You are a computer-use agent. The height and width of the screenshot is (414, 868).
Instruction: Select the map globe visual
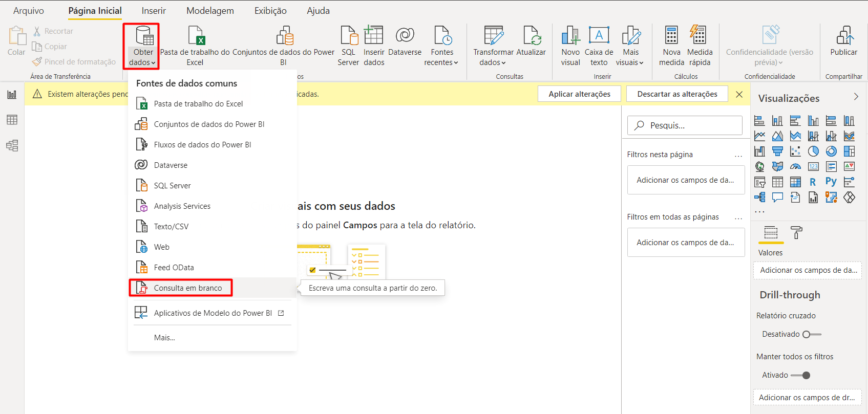tap(759, 167)
